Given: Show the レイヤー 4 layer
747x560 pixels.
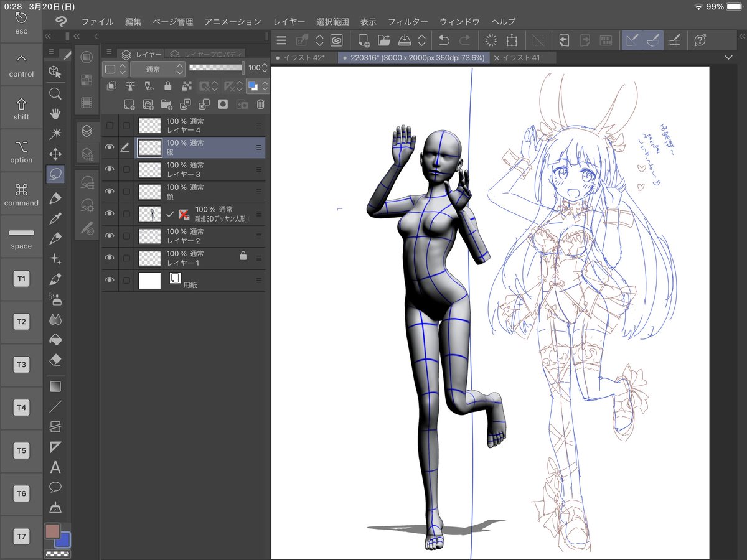Looking at the screenshot, I should [110, 126].
